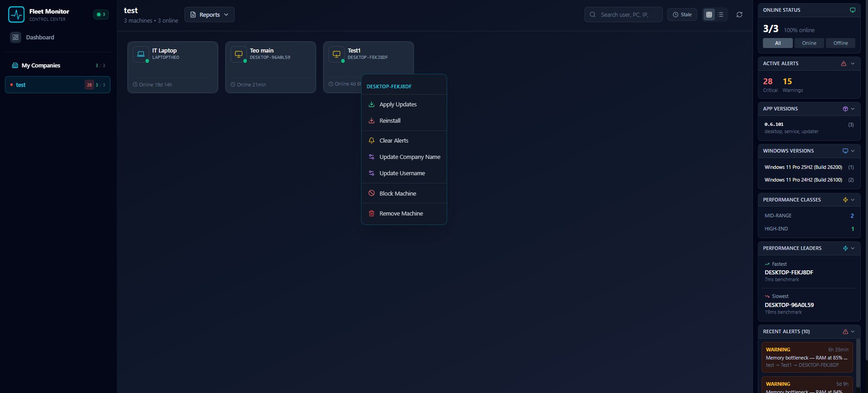
Task: Open fastest machine DESKTOP-FEKJ8DF
Action: pyautogui.click(x=789, y=272)
